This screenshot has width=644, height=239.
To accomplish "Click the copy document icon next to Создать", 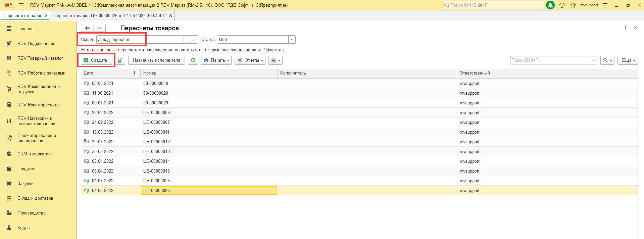I will coord(120,60).
